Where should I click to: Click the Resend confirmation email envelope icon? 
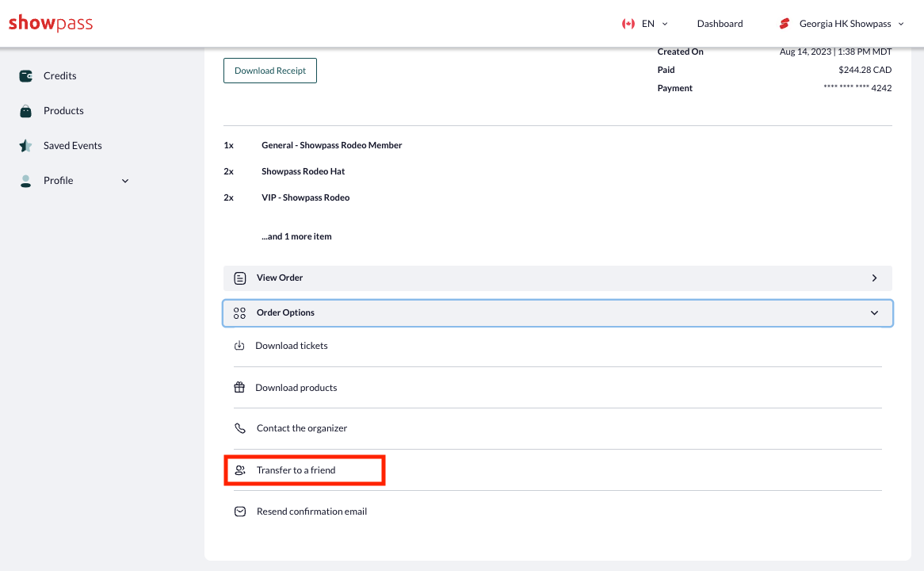(x=240, y=512)
